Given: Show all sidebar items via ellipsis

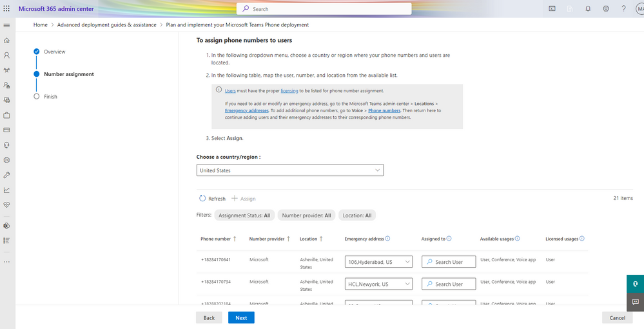Looking at the screenshot, I should 6,261.
